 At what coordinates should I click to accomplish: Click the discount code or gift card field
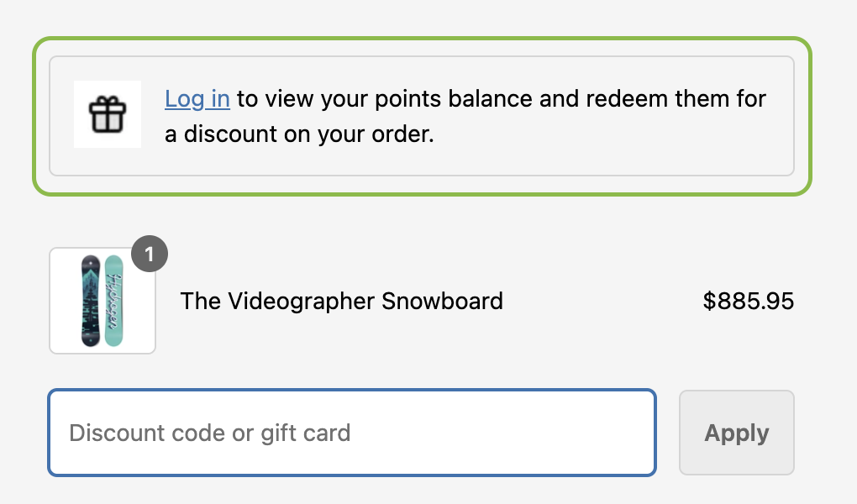[352, 433]
